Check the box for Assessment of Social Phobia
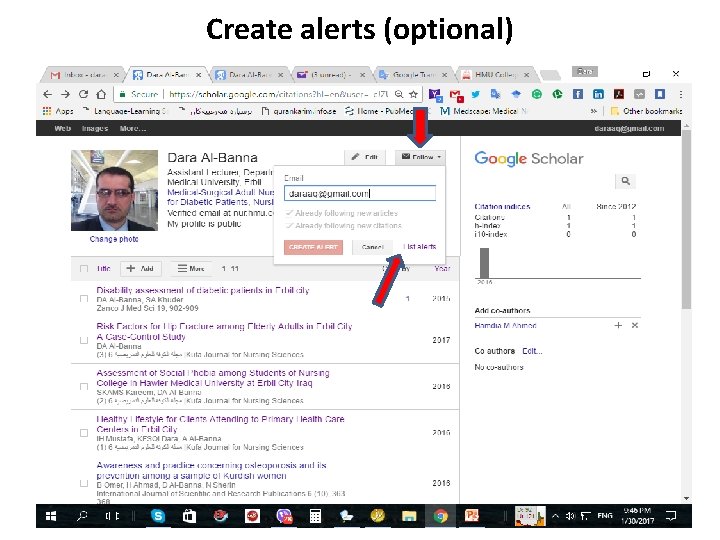The image size is (720, 540). click(84, 387)
